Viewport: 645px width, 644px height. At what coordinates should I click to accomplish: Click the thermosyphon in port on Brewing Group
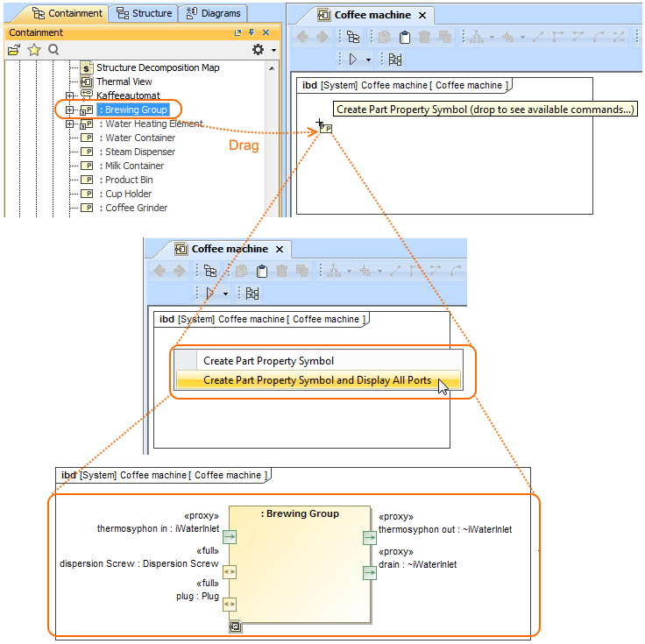229,537
